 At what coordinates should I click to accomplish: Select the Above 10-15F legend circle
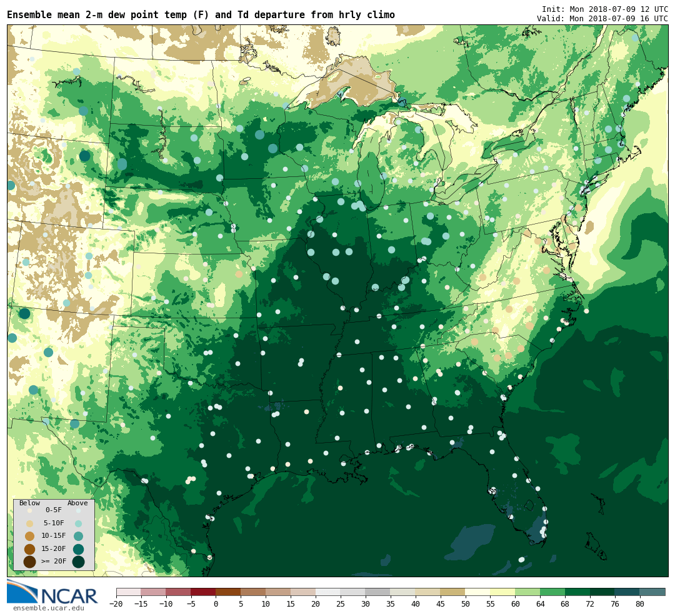[78, 537]
